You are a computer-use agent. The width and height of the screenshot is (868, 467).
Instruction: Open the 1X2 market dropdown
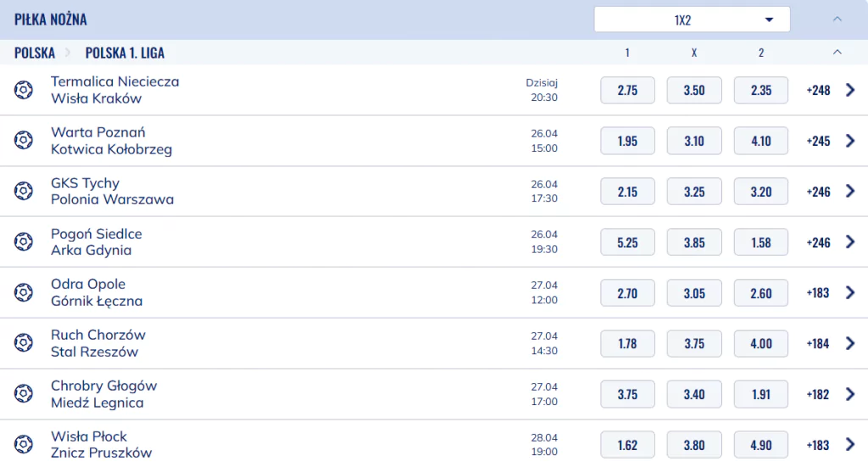pyautogui.click(x=692, y=20)
